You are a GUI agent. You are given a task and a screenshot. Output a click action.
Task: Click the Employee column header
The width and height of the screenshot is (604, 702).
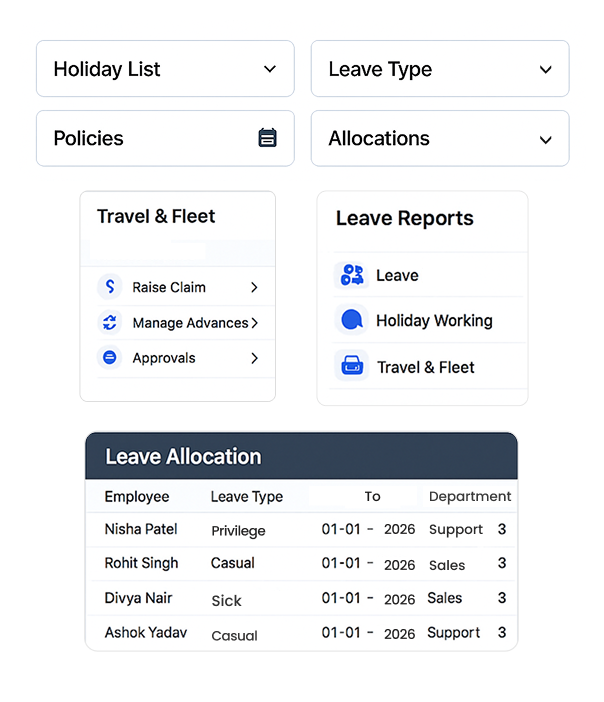[137, 497]
